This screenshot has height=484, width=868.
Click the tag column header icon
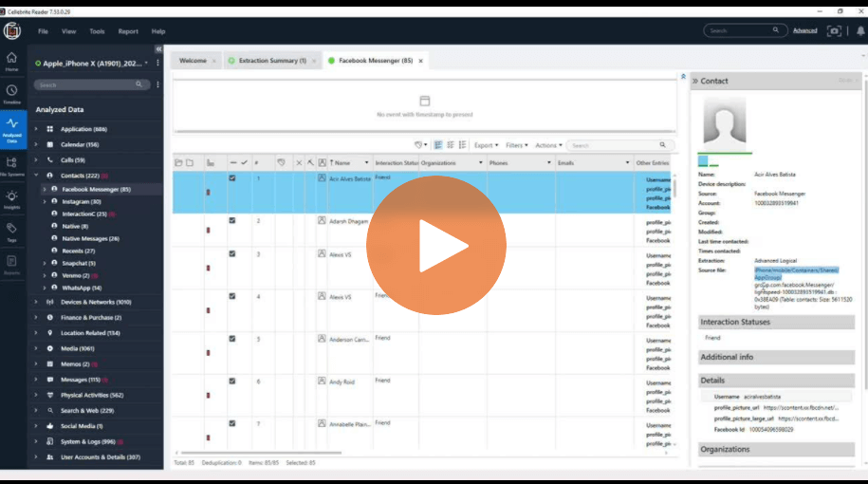281,163
